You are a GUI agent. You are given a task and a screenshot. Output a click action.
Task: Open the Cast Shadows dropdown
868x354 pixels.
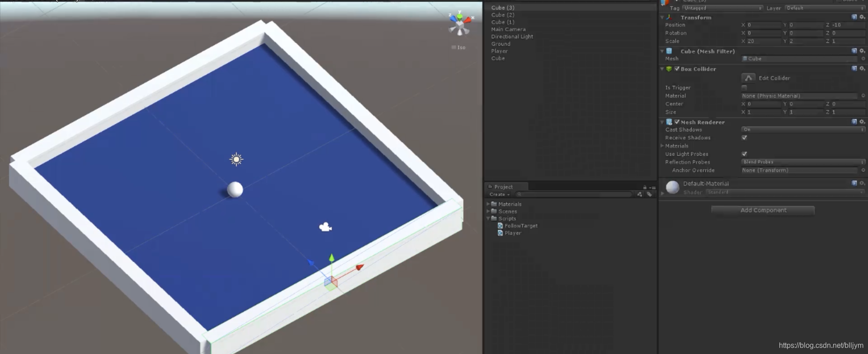[803, 130]
